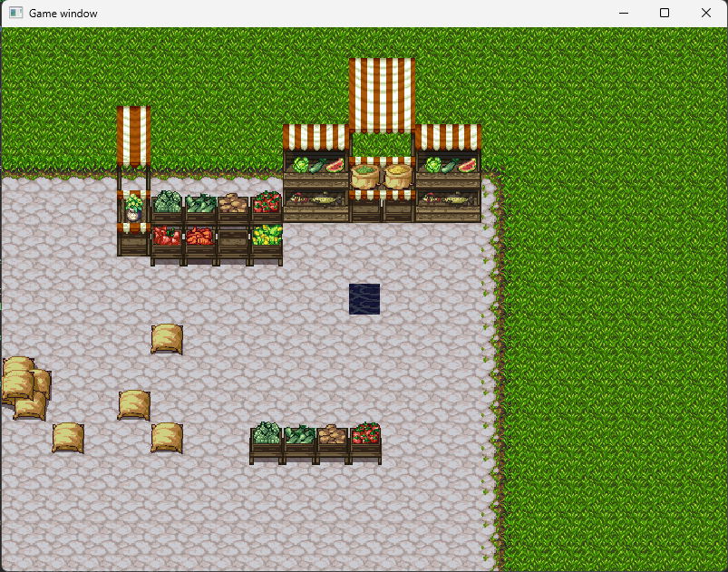Select the barrel filled with yellow grain

pos(398,176)
